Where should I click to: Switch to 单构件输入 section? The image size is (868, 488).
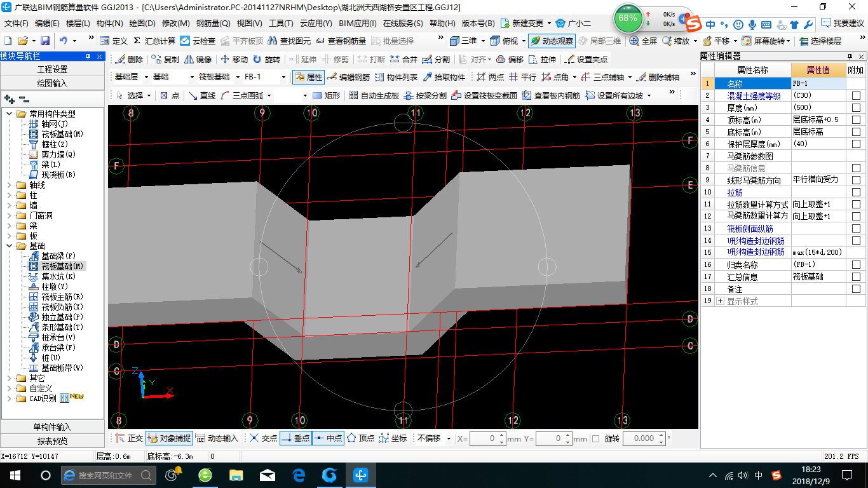(53, 427)
